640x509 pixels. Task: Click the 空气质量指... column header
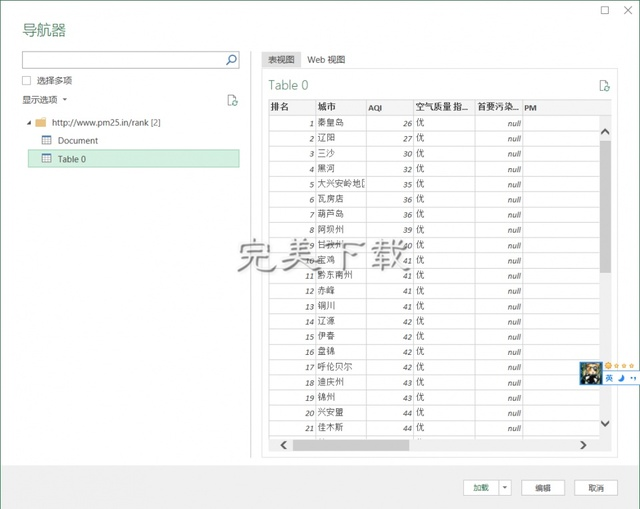tap(444, 107)
